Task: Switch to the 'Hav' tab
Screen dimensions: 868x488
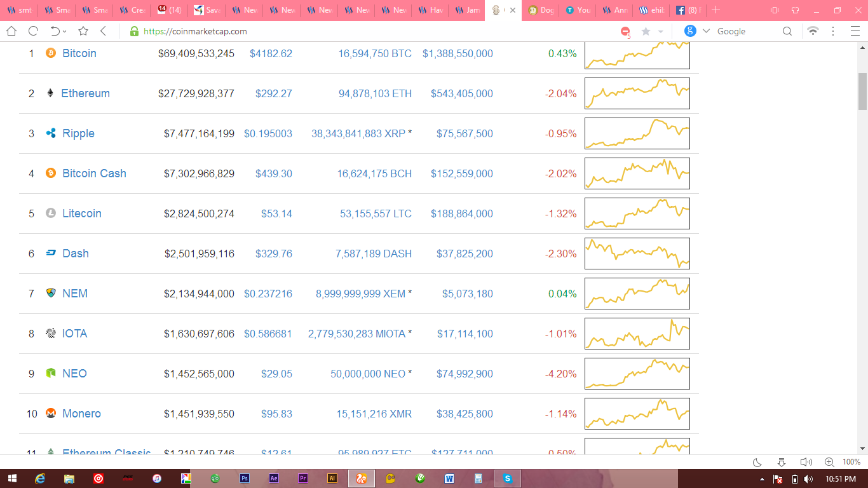Action: tap(430, 10)
